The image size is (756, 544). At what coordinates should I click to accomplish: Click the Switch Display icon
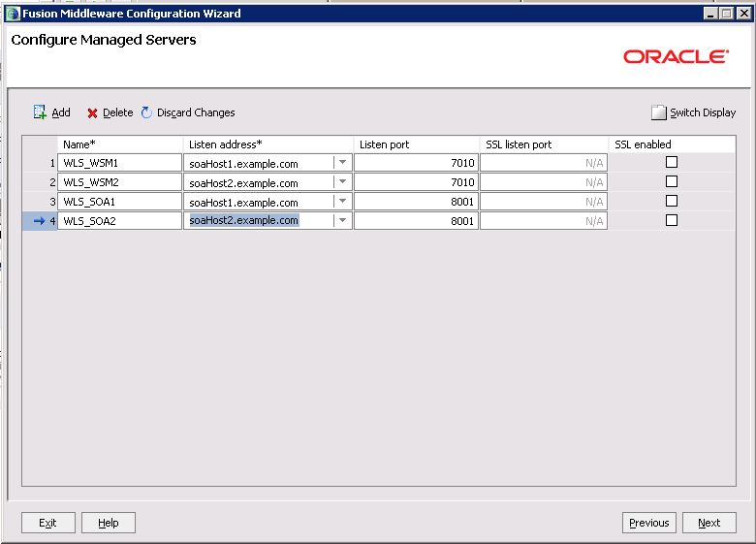(659, 112)
